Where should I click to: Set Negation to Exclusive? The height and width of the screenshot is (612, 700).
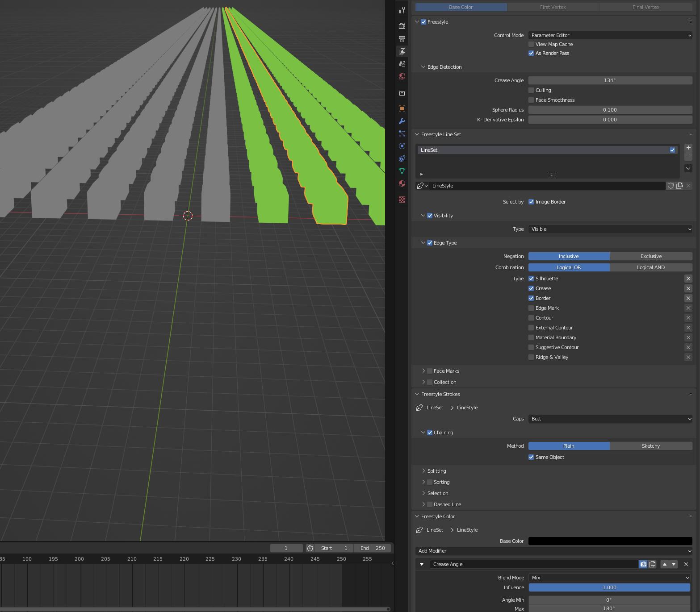click(x=650, y=256)
